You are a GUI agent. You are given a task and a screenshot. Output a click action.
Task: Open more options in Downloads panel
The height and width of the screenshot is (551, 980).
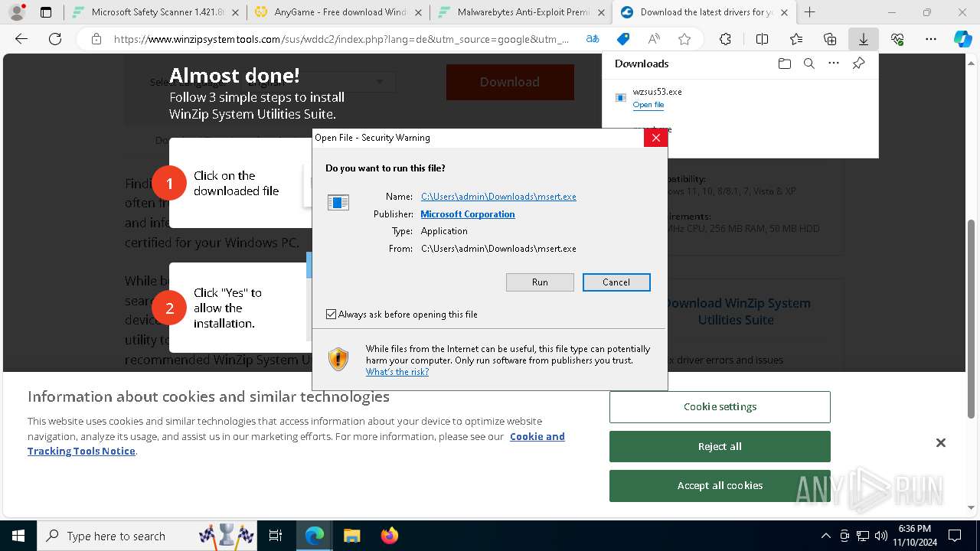pos(834,64)
